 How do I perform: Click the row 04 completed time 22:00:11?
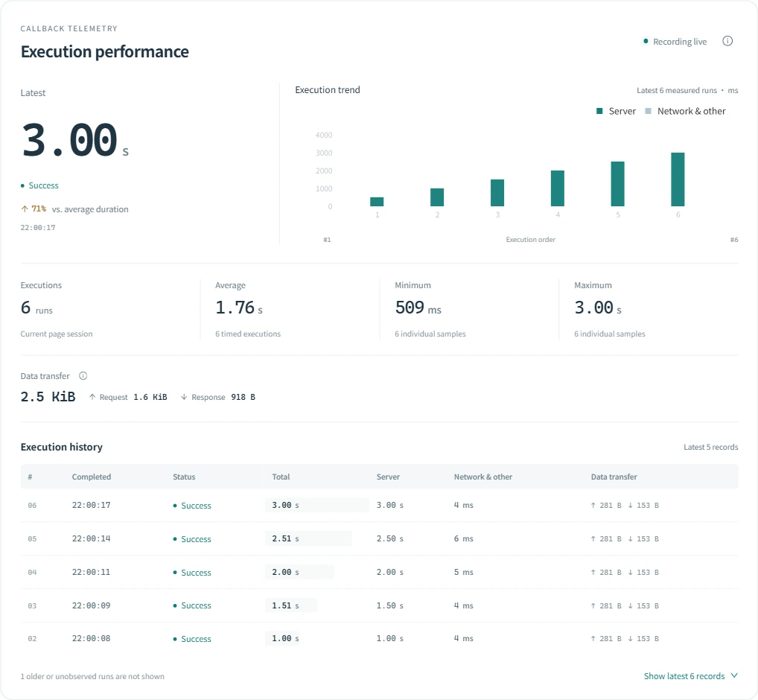92,572
